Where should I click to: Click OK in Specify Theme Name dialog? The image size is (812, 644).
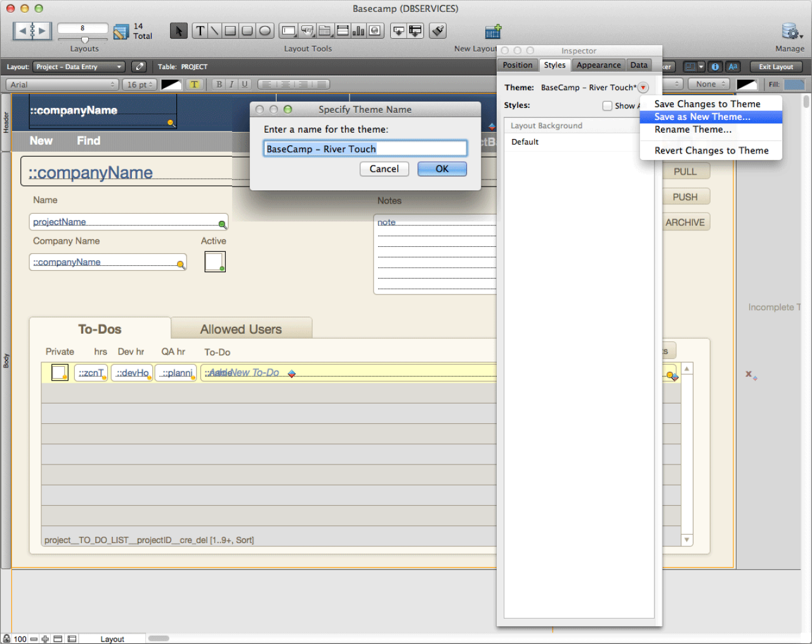[442, 169]
